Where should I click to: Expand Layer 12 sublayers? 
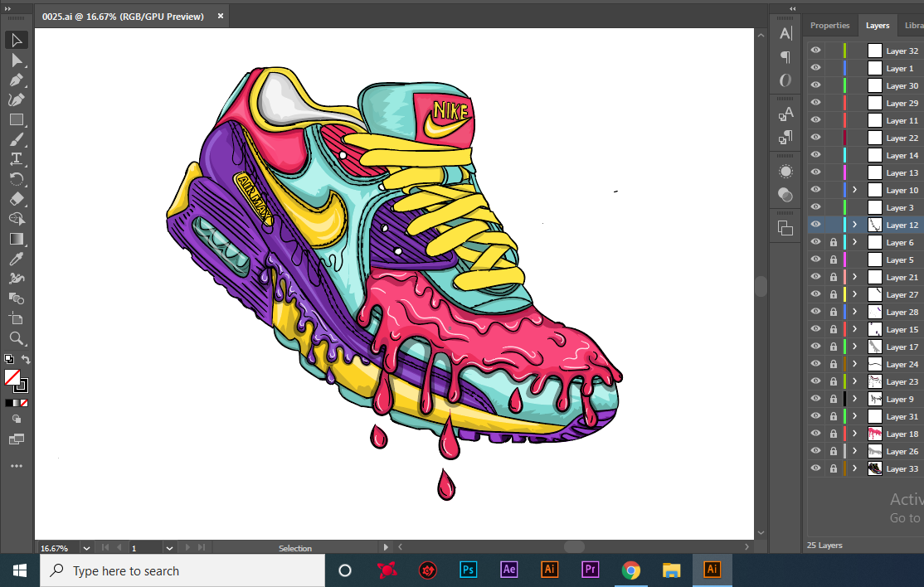tap(854, 225)
